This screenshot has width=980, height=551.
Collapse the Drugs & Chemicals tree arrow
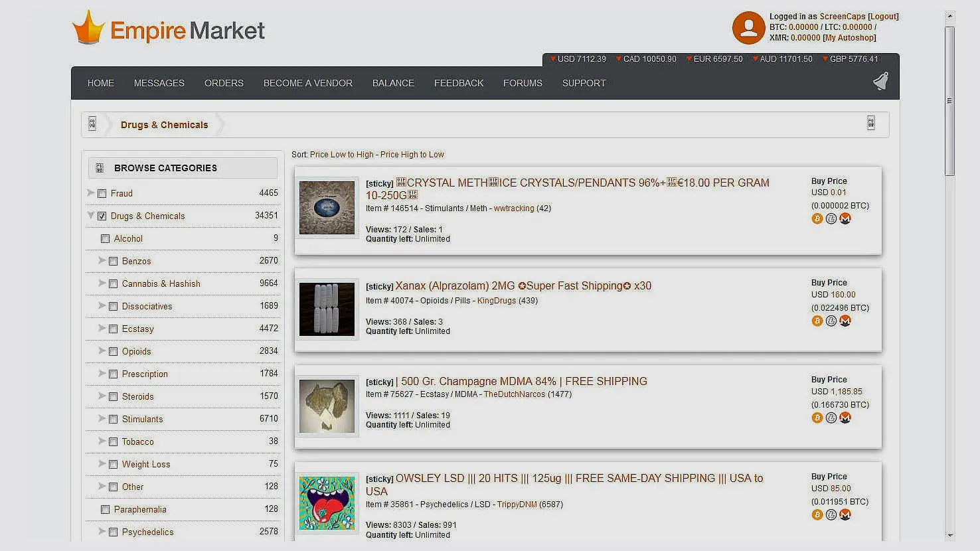point(91,215)
